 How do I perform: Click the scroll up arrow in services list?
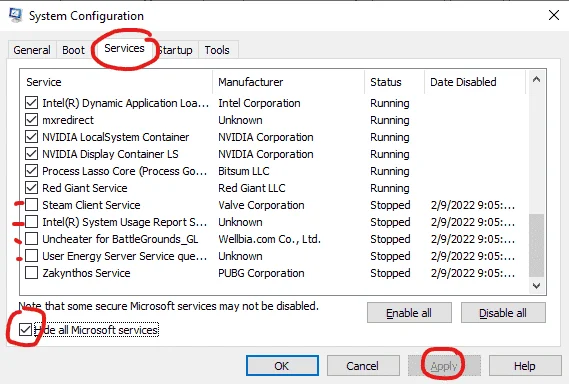tap(536, 79)
